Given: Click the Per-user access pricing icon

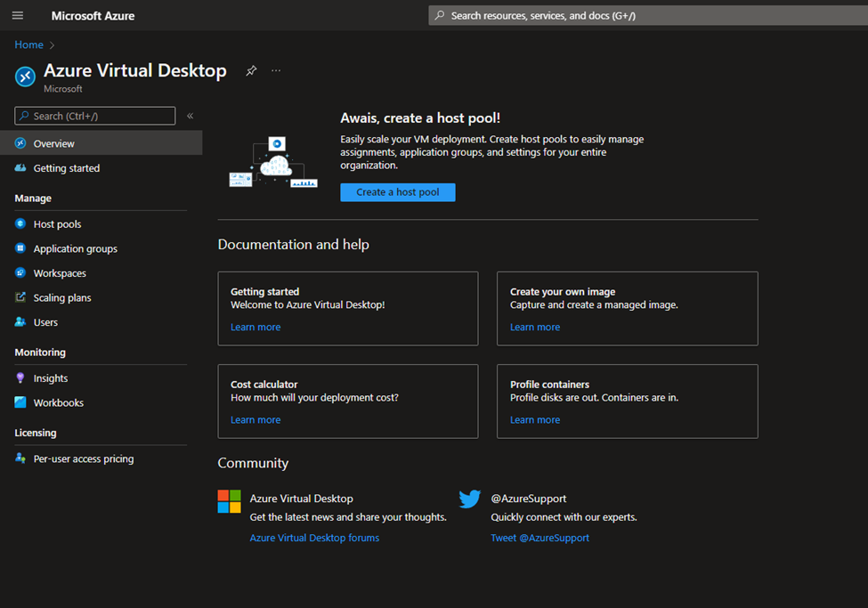Looking at the screenshot, I should tap(20, 458).
